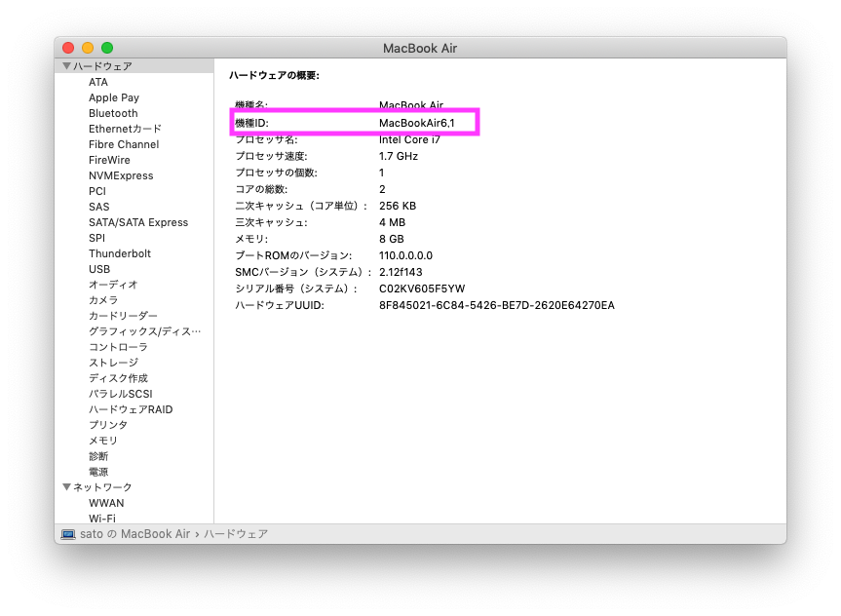Open SATA/SATA Express section

[138, 222]
